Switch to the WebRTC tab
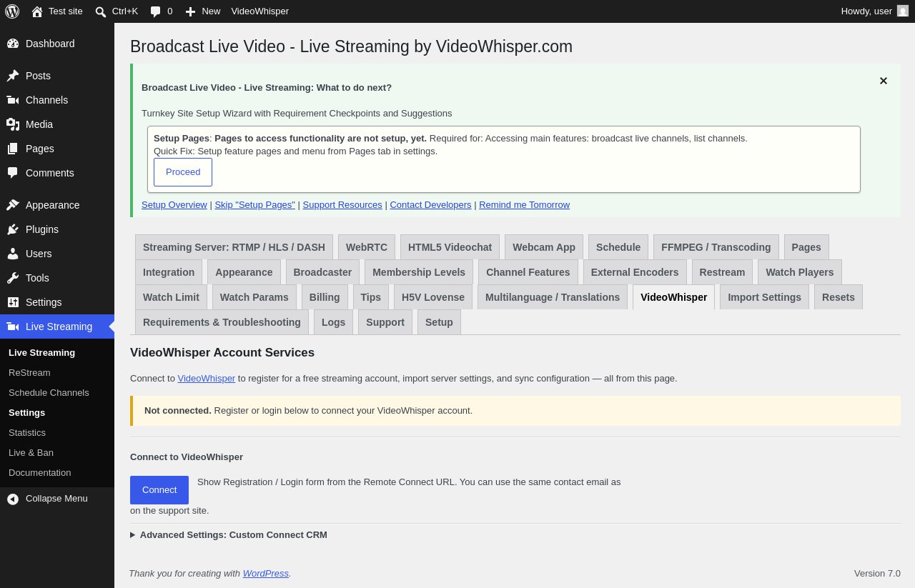 click(x=367, y=247)
